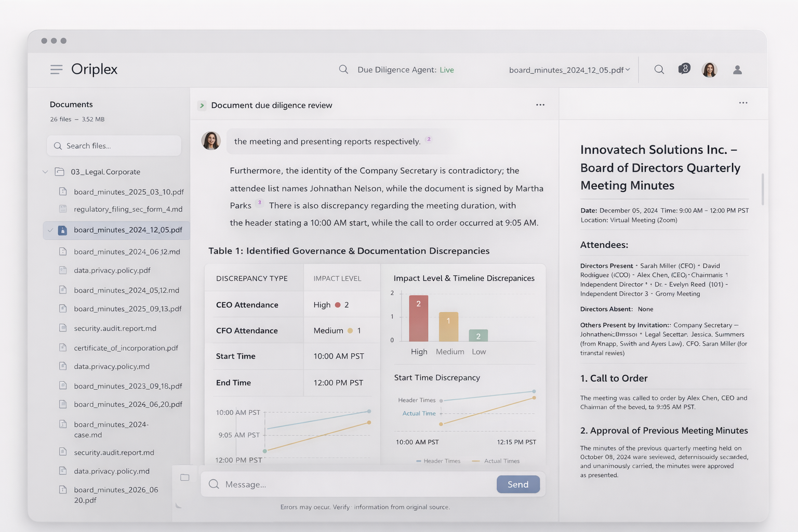Click the magnifier icon in top-right header
The width and height of the screenshot is (798, 532).
[x=659, y=70]
